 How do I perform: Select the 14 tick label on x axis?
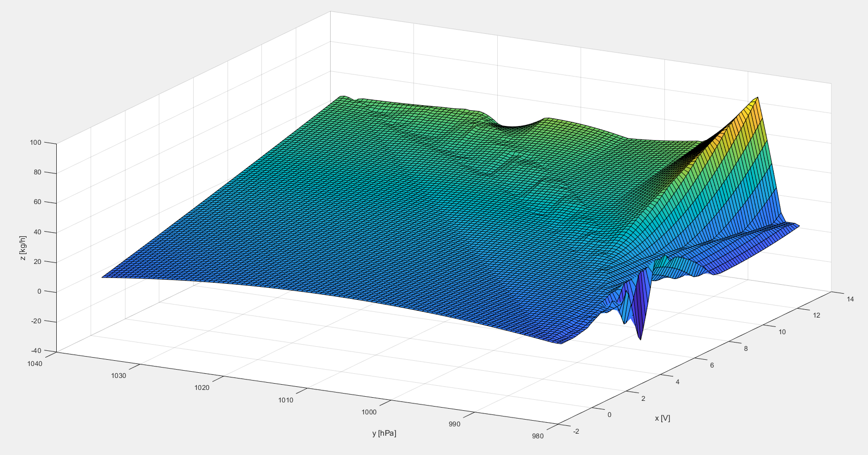pyautogui.click(x=850, y=299)
